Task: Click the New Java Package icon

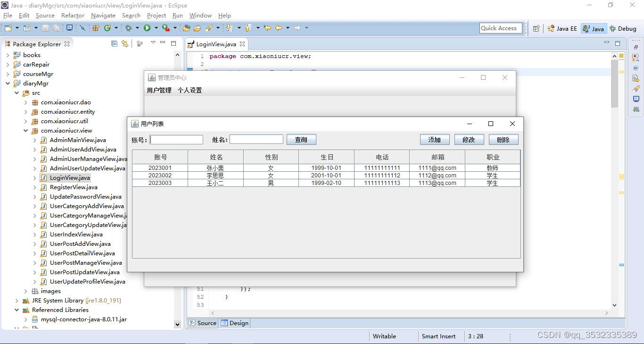Action: coord(96,28)
